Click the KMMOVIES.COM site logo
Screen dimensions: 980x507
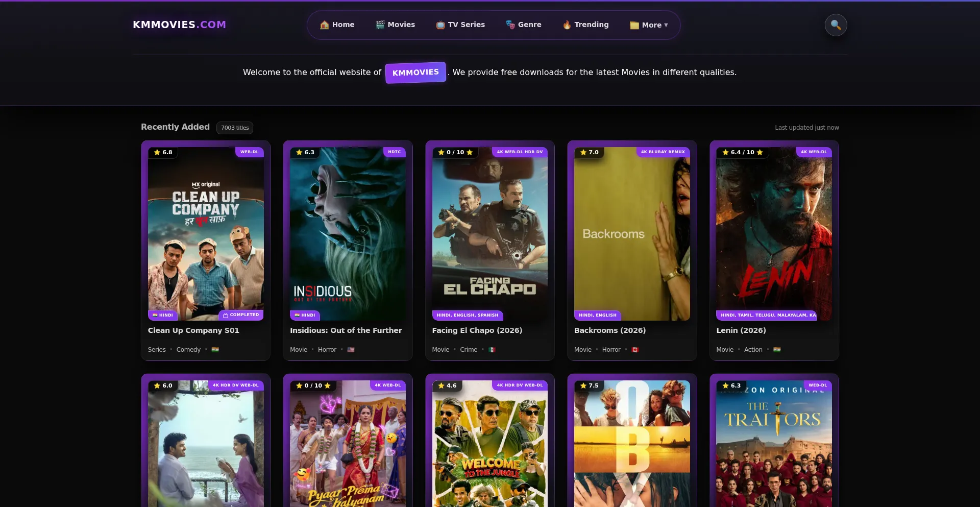(x=179, y=25)
